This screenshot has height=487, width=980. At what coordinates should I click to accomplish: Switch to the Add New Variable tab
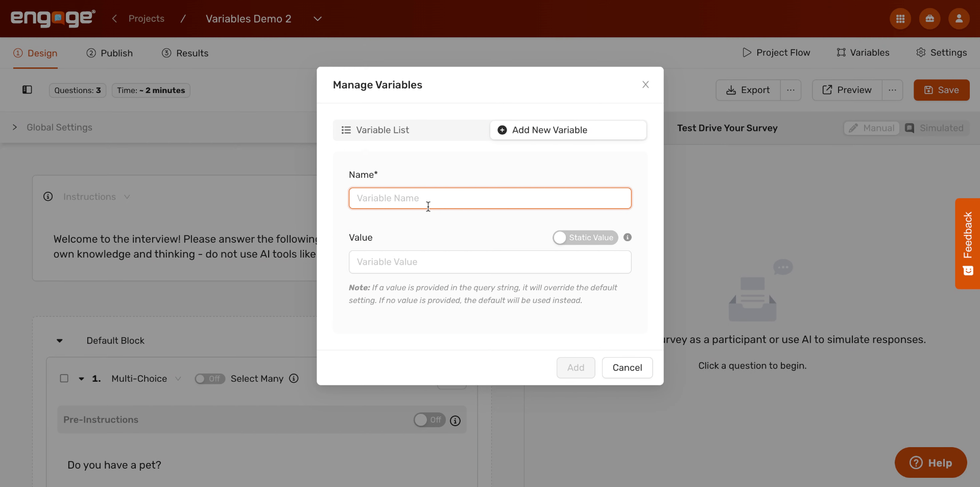(x=568, y=130)
